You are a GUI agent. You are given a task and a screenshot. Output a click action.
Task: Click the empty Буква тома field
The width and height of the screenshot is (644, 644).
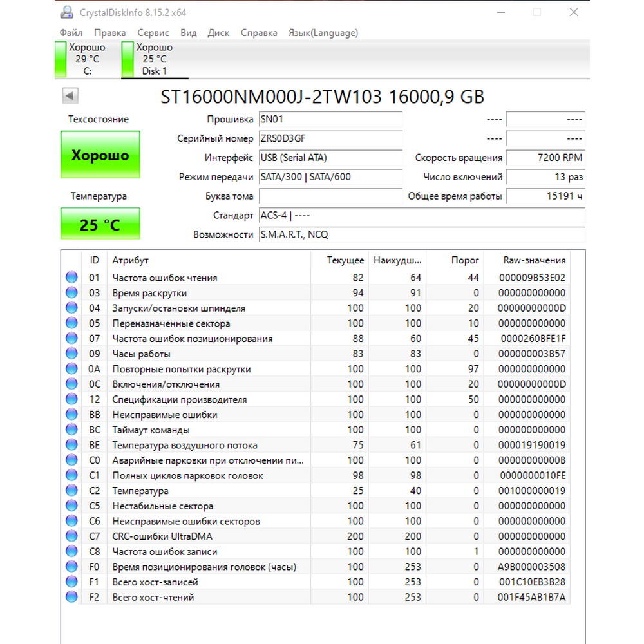330,196
